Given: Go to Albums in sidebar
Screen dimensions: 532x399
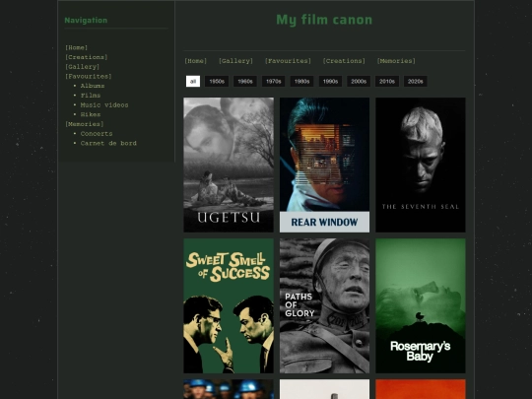Looking at the screenshot, I should pyautogui.click(x=93, y=86).
